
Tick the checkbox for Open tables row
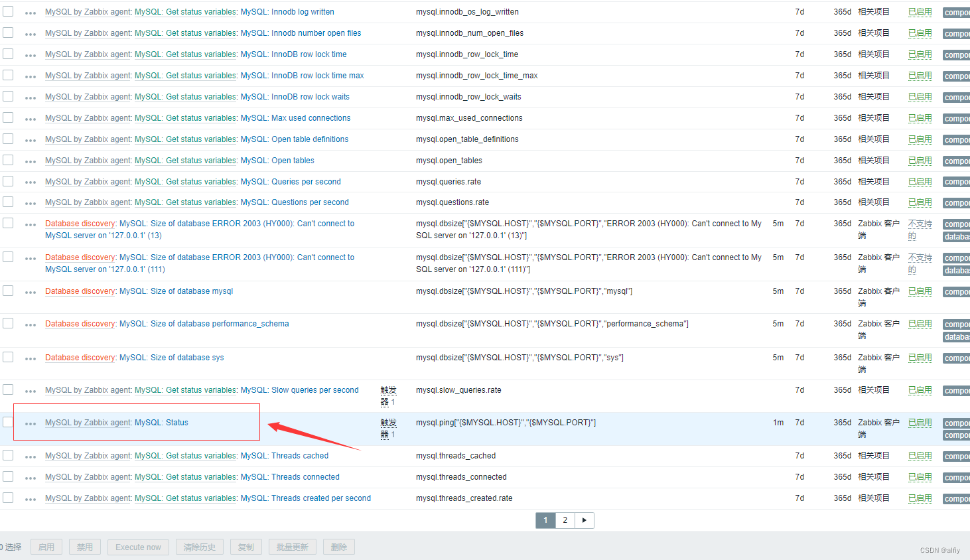coord(8,160)
